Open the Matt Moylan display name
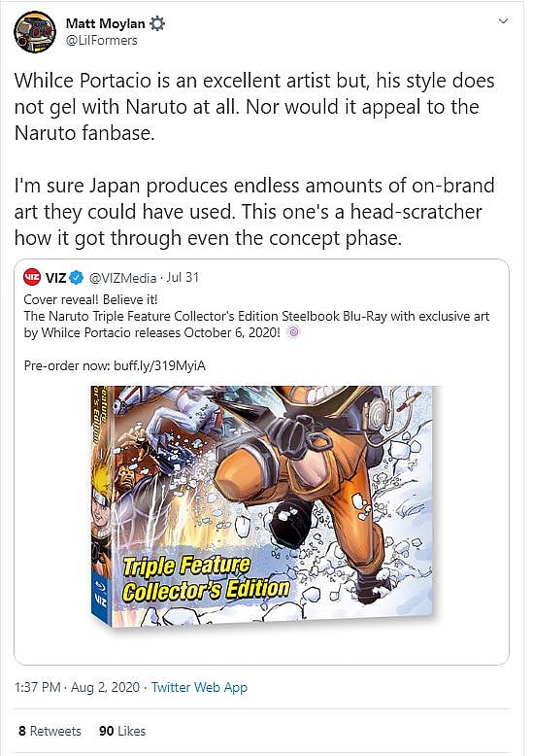This screenshot has height=756, width=533. tap(105, 23)
